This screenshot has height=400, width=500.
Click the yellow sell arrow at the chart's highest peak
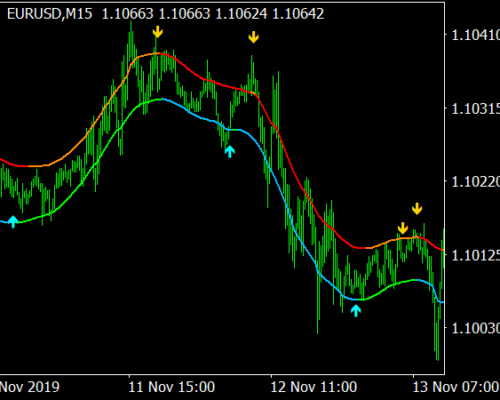(x=158, y=32)
